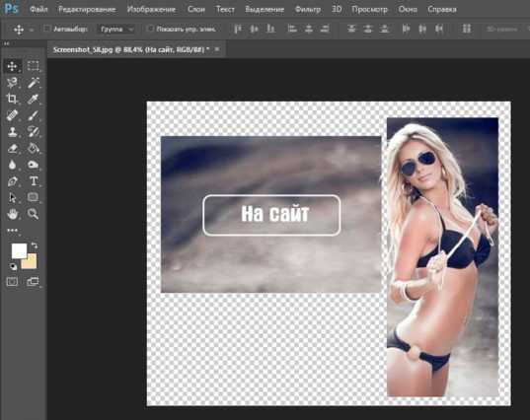Select the Move tool in the toolbox
This screenshot has height=420, width=530.
pyautogui.click(x=13, y=66)
